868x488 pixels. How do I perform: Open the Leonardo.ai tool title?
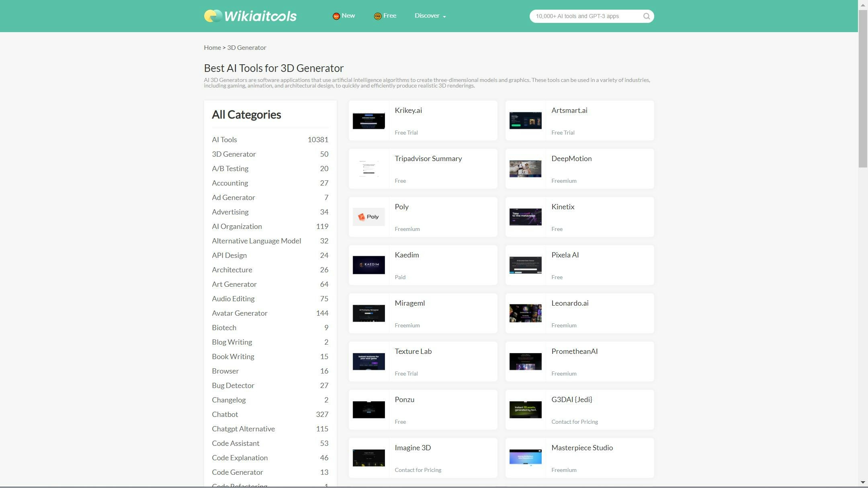(x=570, y=303)
